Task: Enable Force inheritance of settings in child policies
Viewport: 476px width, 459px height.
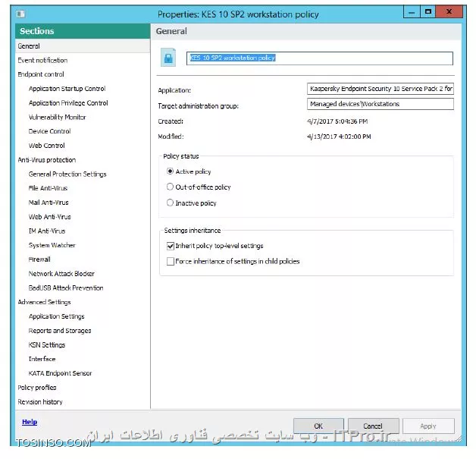Action: [x=171, y=261]
